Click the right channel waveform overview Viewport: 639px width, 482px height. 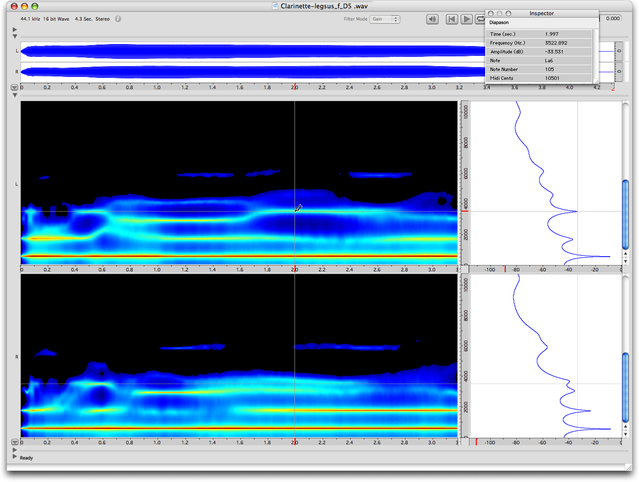[240, 71]
